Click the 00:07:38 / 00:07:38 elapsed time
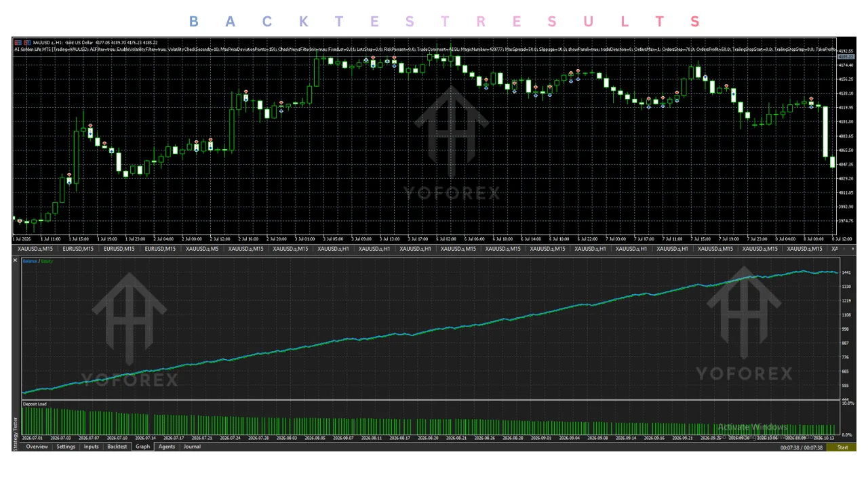Screen dimensions: 868x488 click(802, 447)
